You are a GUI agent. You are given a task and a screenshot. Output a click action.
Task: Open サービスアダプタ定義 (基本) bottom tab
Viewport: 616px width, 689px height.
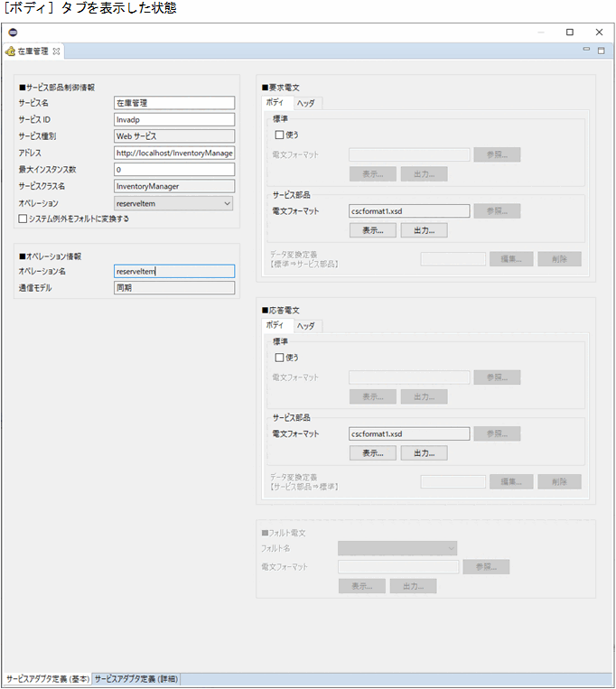click(x=48, y=679)
